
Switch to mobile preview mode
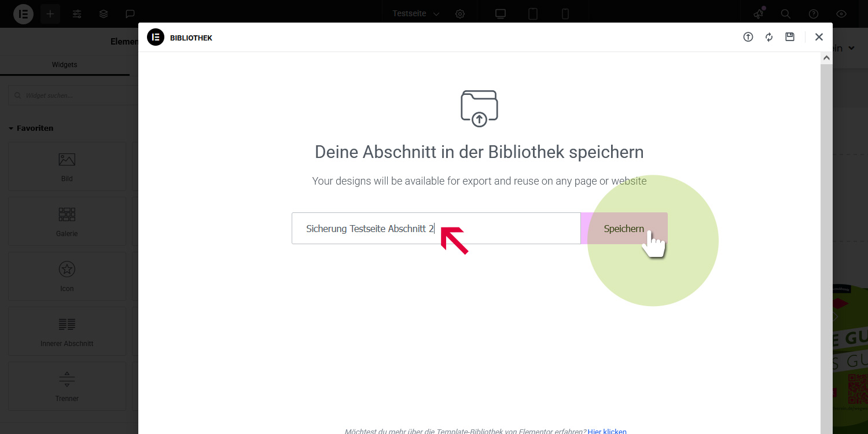point(565,14)
